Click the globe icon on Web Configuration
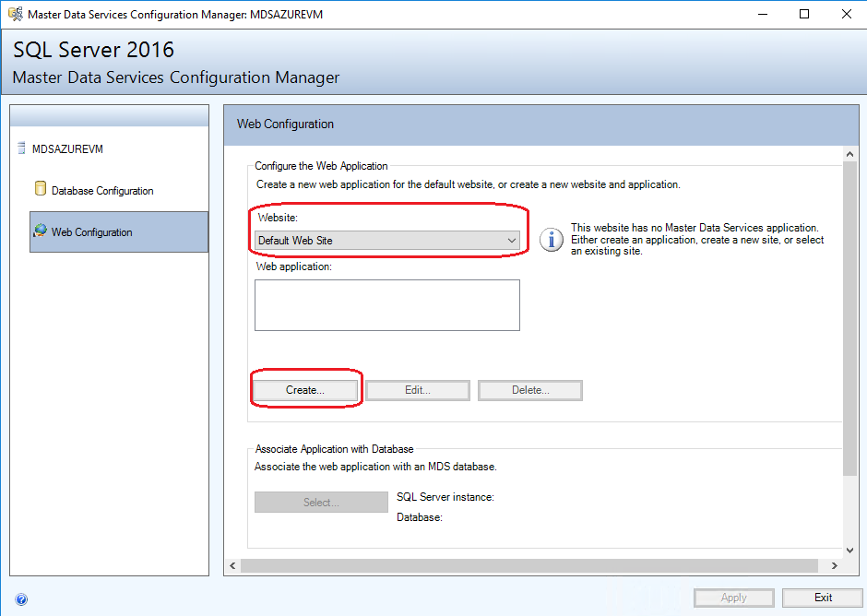 pos(39,231)
